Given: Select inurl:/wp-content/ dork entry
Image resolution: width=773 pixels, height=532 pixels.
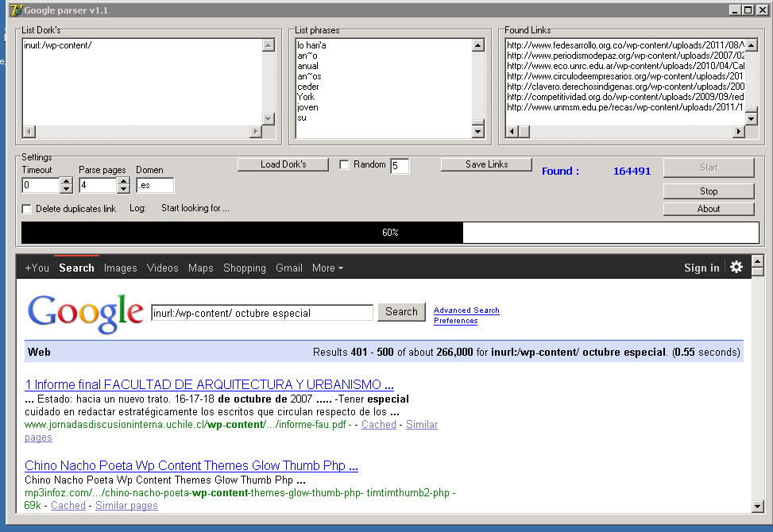Looking at the screenshot, I should [58, 45].
